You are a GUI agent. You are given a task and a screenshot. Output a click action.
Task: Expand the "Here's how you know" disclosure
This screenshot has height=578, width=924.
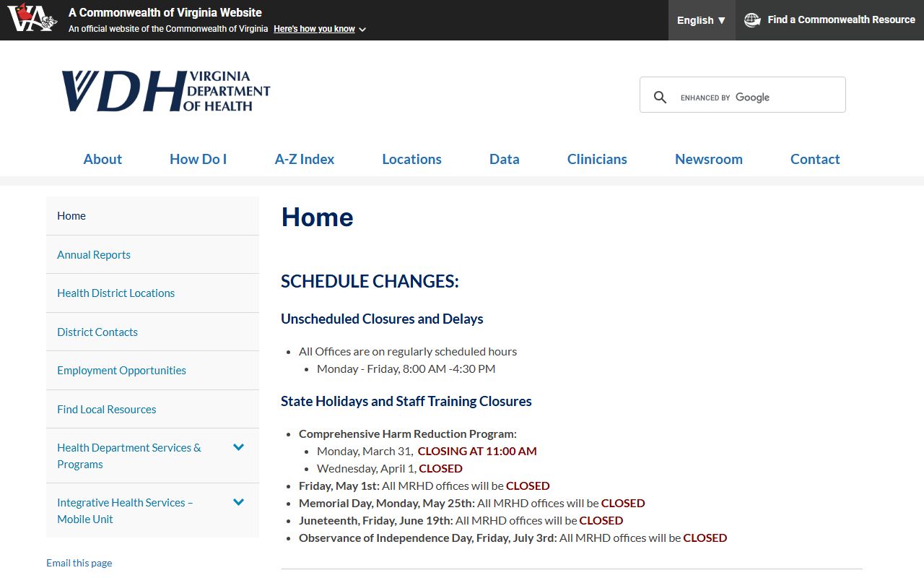point(319,29)
